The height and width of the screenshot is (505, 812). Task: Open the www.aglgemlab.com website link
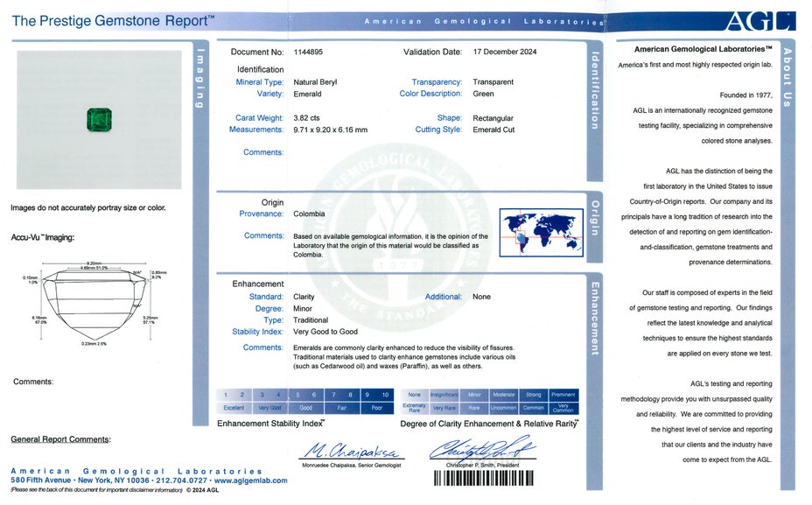pyautogui.click(x=250, y=480)
